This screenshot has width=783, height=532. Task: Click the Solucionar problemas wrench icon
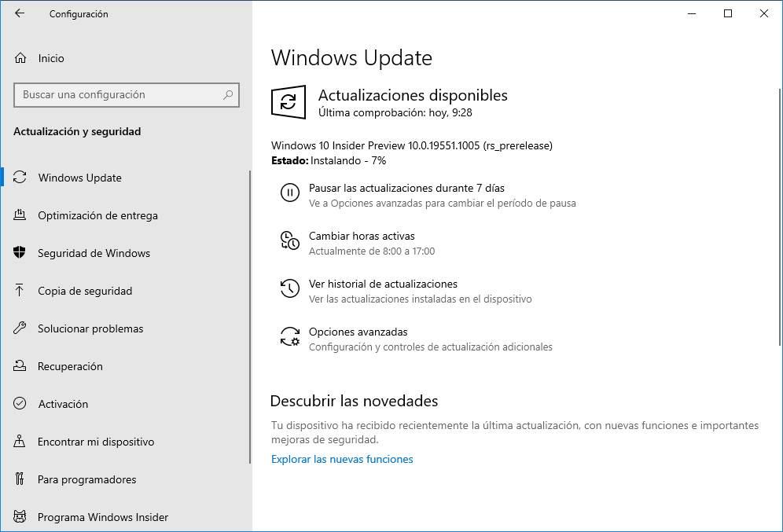pos(20,328)
